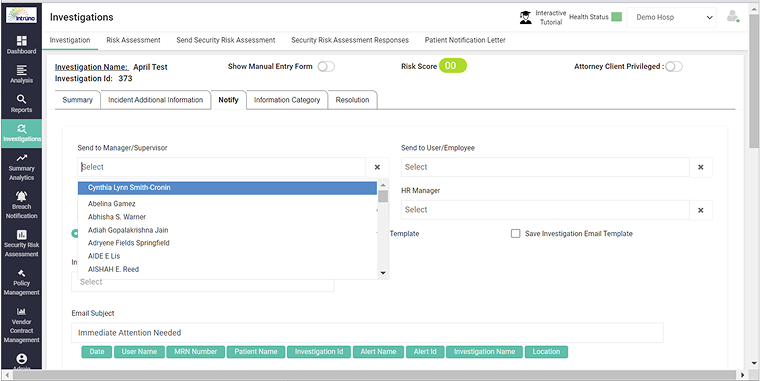760x381 pixels.
Task: Open Security Risk Assessment sidebar icon
Action: click(21, 235)
